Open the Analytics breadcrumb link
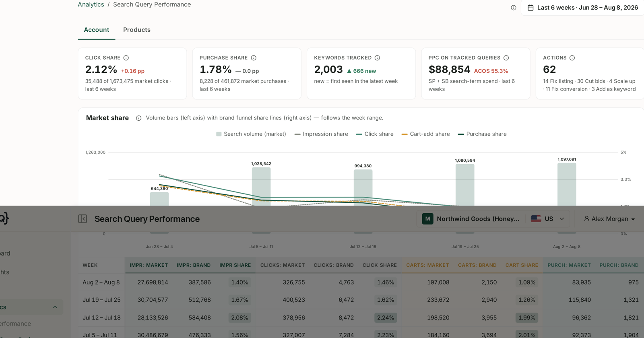644x338 pixels. pyautogui.click(x=91, y=4)
